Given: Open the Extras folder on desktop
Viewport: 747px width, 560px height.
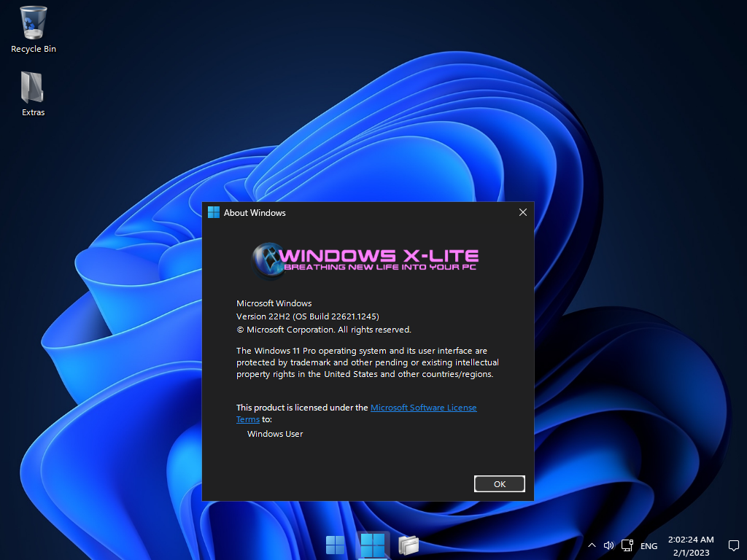Looking at the screenshot, I should tap(33, 94).
